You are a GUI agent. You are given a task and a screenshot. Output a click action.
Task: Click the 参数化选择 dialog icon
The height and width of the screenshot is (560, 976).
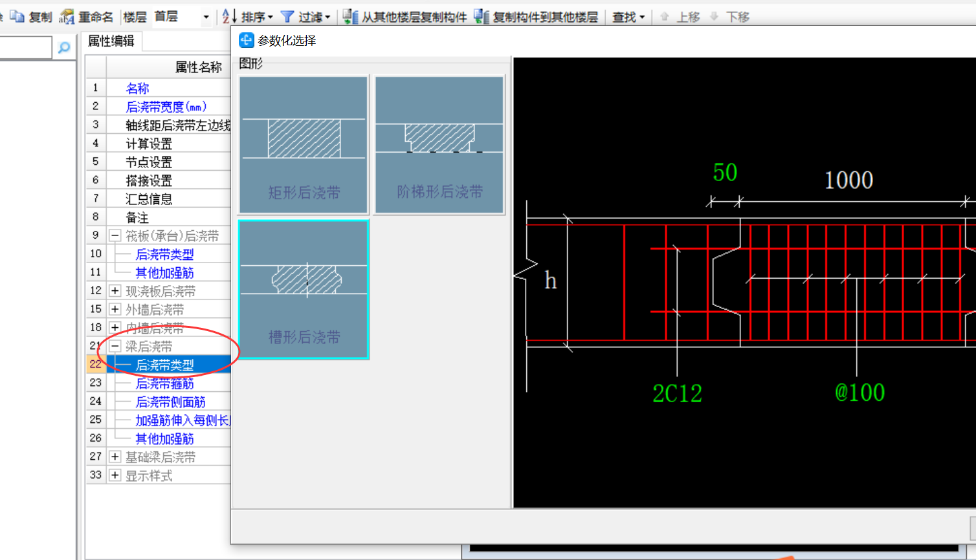(x=246, y=40)
